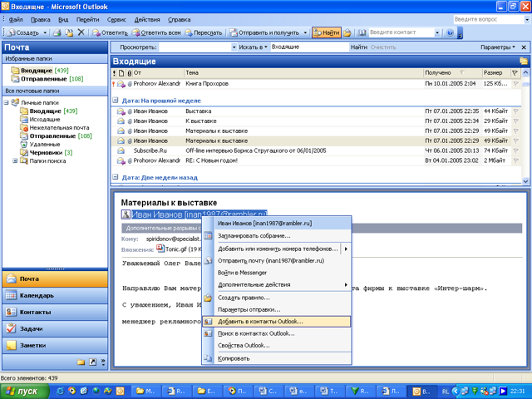532x399 pixels.
Task: Select the 'RE: С Новым годом!' message
Action: pos(316,160)
